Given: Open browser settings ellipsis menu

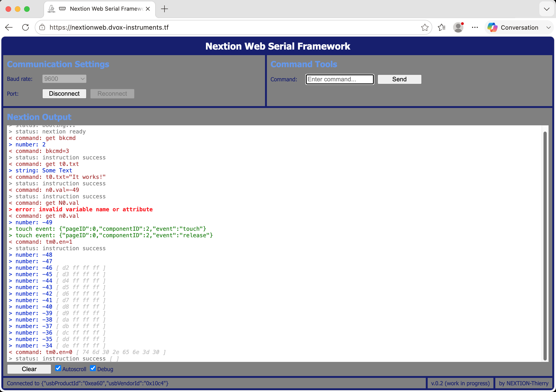Looking at the screenshot, I should coord(475,27).
